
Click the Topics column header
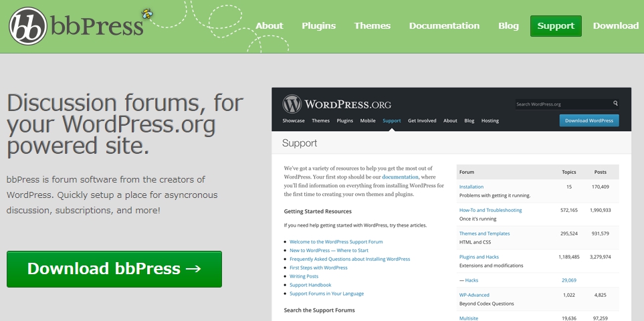point(569,172)
